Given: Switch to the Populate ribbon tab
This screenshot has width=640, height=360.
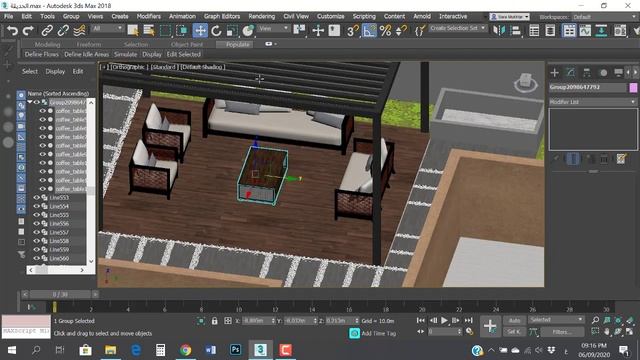Looking at the screenshot, I should (x=237, y=44).
